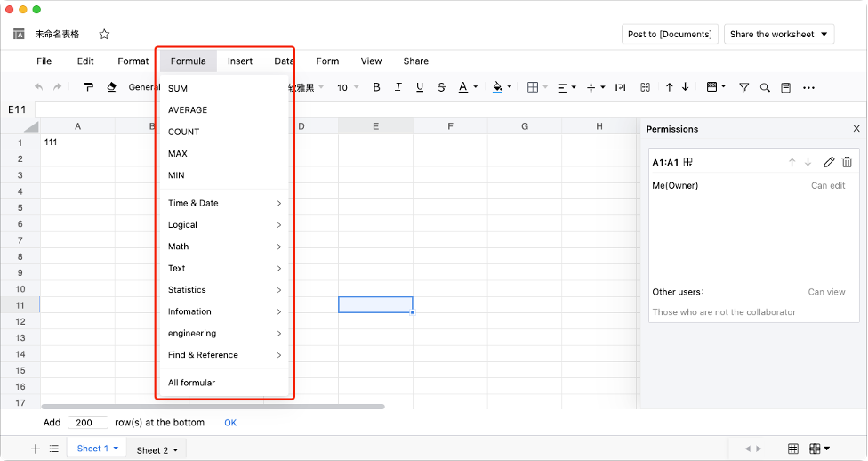The image size is (868, 461).
Task: Toggle bold formatting
Action: coord(376,87)
